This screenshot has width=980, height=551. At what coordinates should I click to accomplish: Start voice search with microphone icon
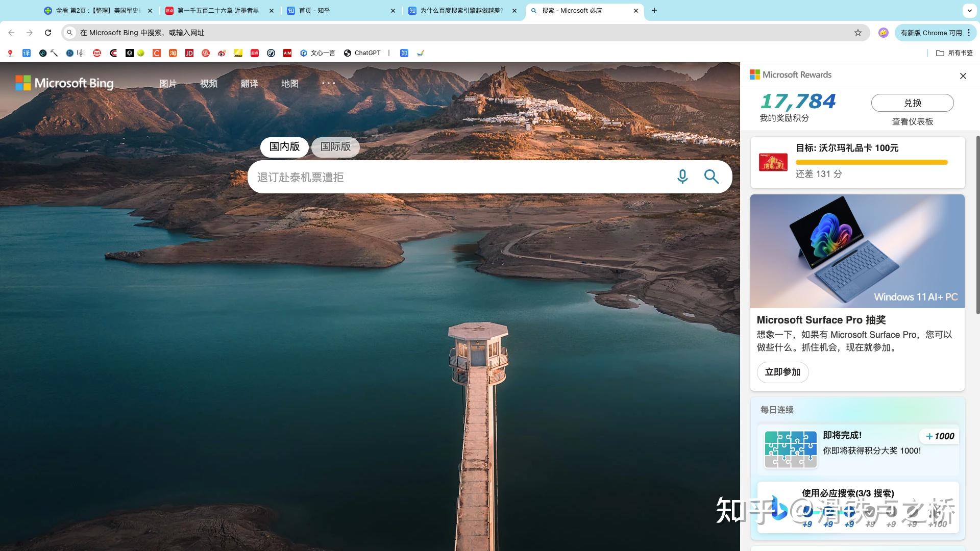pos(682,177)
